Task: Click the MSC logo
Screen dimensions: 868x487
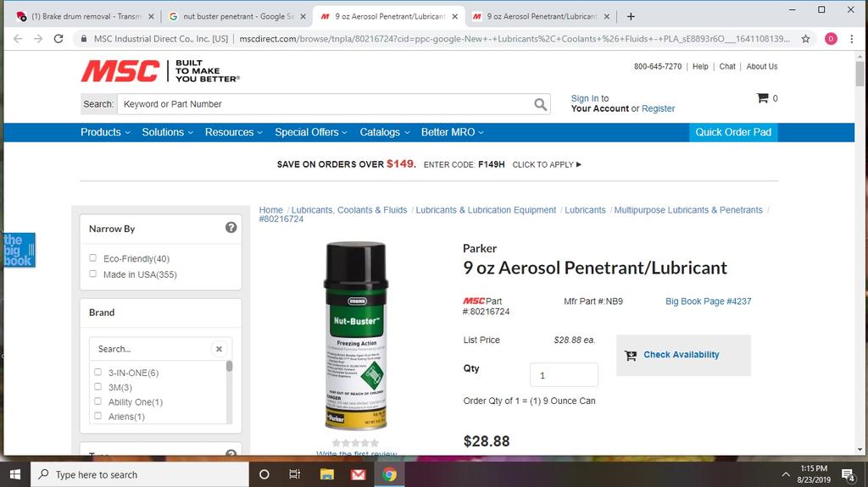Action: point(120,71)
